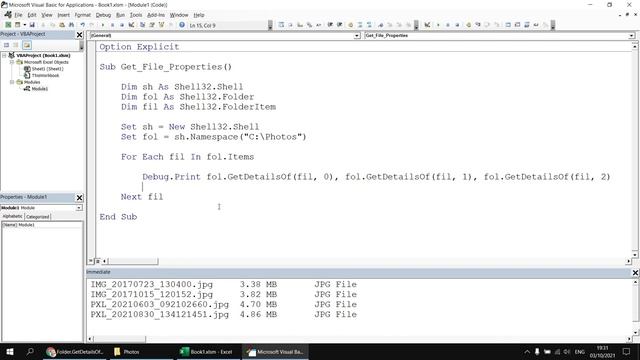The image size is (640, 360).
Task: Close the Project - VBAProject panel
Action: 80,35
